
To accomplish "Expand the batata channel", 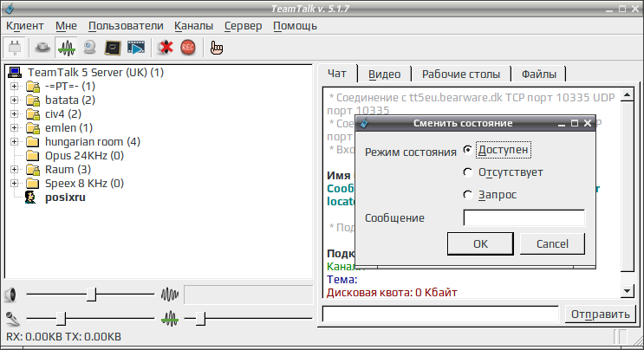I will [15, 100].
